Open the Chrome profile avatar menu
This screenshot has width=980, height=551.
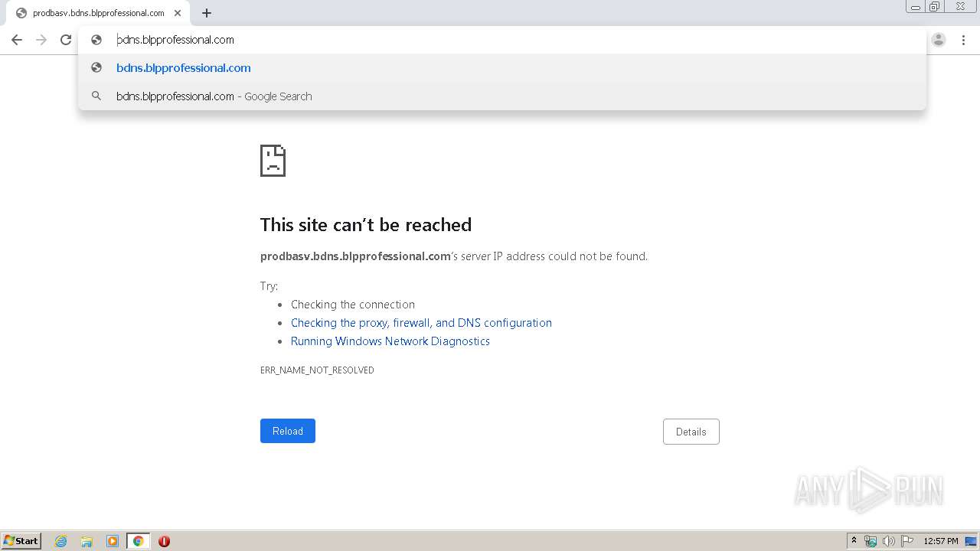(x=939, y=40)
